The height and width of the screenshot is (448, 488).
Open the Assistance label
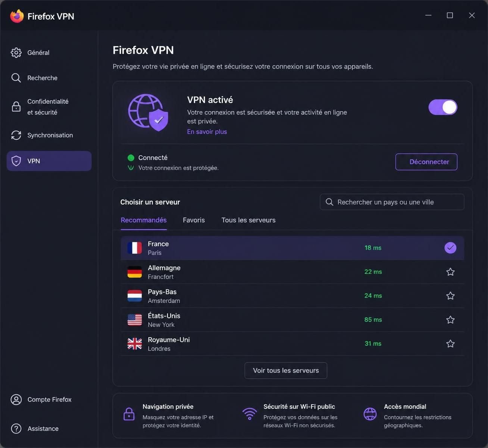click(x=43, y=429)
